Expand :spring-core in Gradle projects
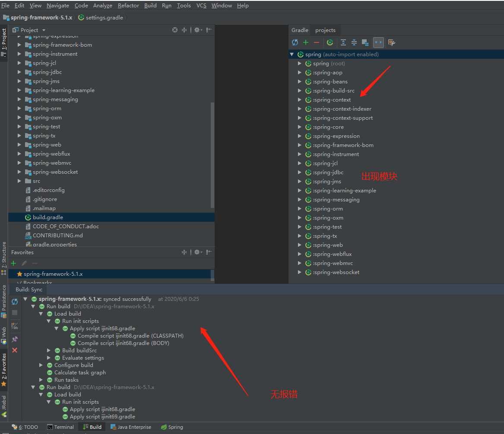The width and height of the screenshot is (504, 434). pyautogui.click(x=299, y=127)
